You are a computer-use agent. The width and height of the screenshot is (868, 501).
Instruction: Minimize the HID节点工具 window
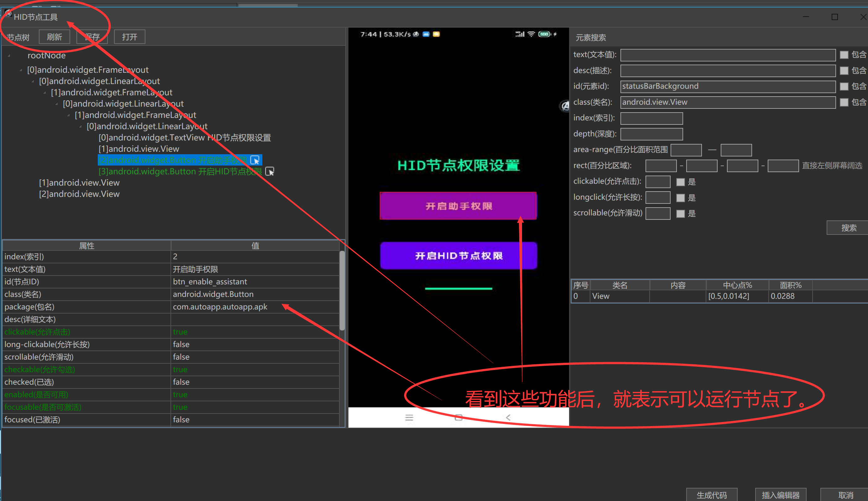pyautogui.click(x=806, y=17)
